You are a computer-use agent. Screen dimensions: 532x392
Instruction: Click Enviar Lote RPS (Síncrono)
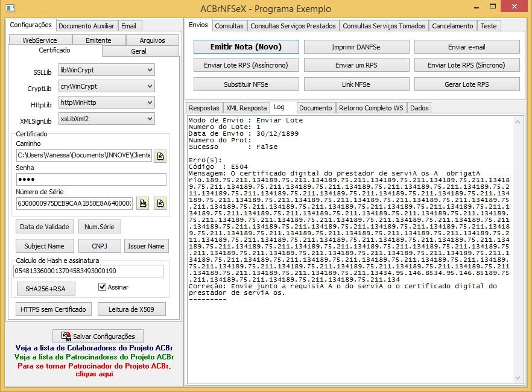(x=467, y=65)
